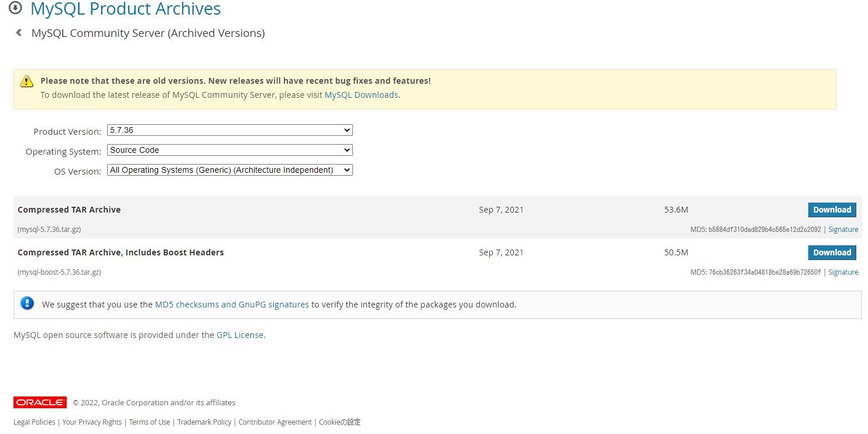
Task: Visit the MySQL Downloads link
Action: (361, 95)
